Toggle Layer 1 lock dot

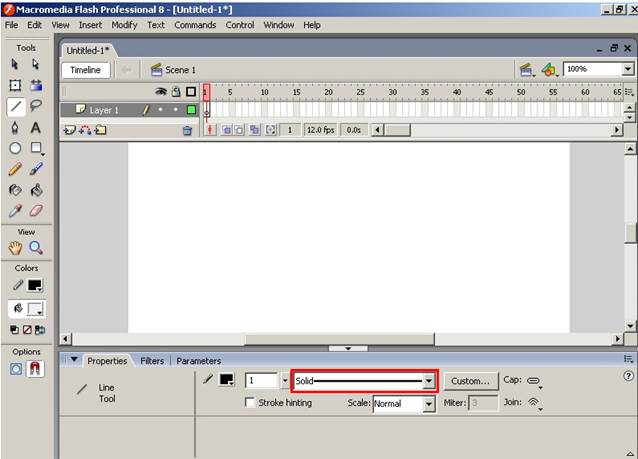(176, 109)
